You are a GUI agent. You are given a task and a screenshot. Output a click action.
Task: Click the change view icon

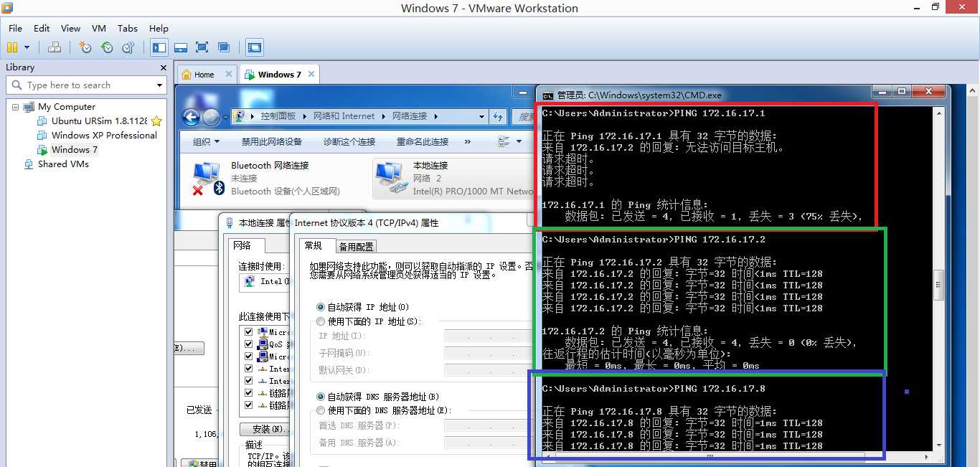click(503, 141)
